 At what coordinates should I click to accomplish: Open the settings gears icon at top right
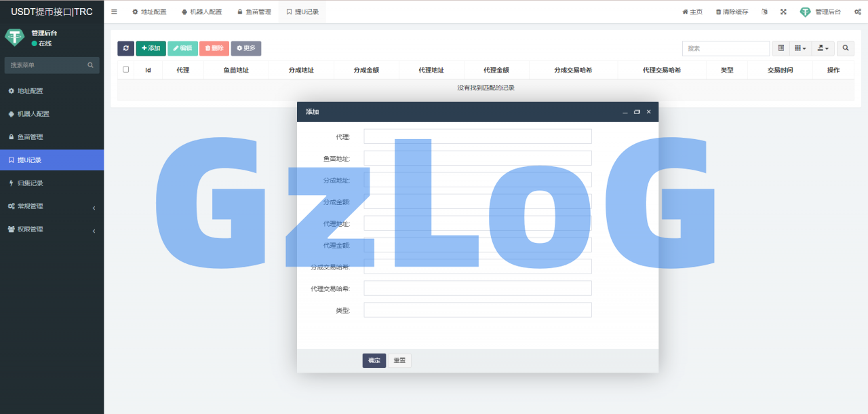tap(857, 12)
